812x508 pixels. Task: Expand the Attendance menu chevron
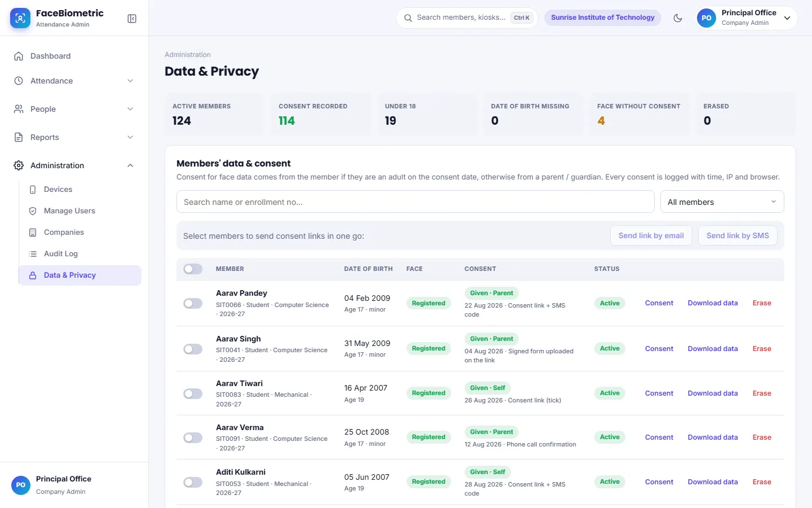(130, 81)
